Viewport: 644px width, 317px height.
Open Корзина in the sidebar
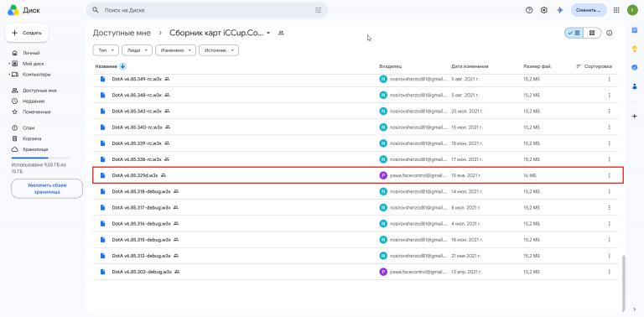click(32, 138)
